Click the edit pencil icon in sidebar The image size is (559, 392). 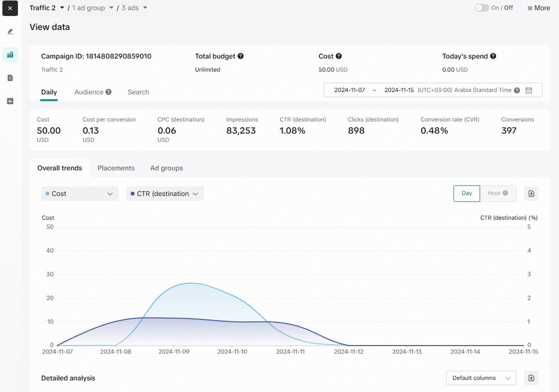10,32
